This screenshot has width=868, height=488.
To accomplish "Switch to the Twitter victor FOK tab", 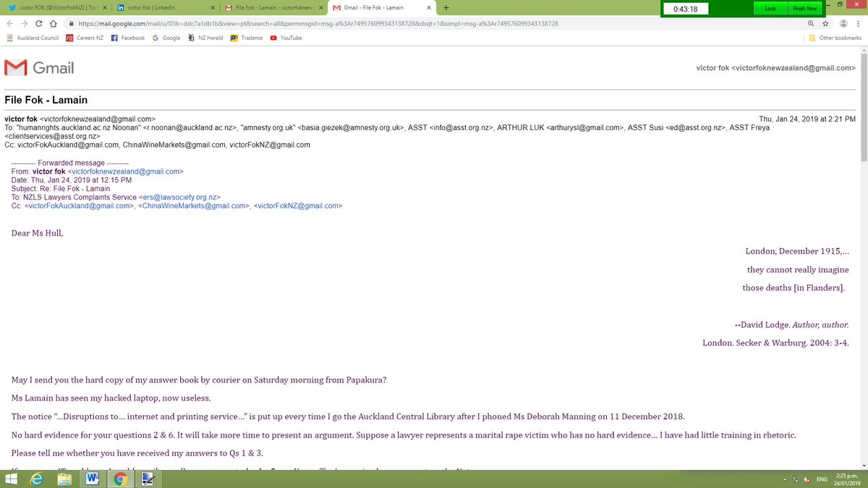I will pyautogui.click(x=55, y=8).
